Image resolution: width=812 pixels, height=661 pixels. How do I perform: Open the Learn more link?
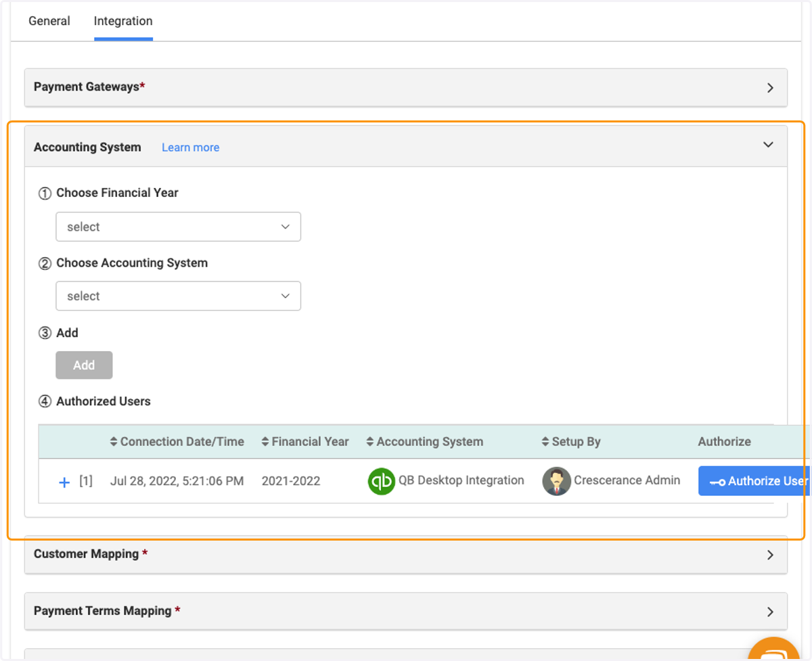(x=190, y=147)
